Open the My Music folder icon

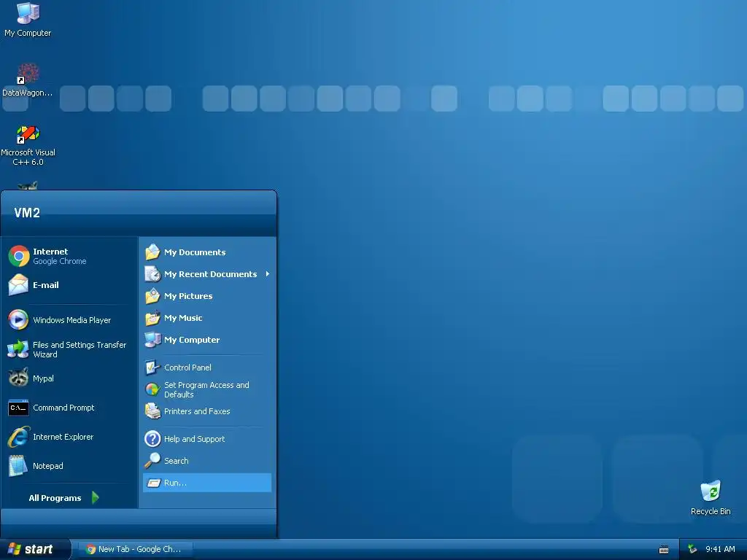coord(152,318)
